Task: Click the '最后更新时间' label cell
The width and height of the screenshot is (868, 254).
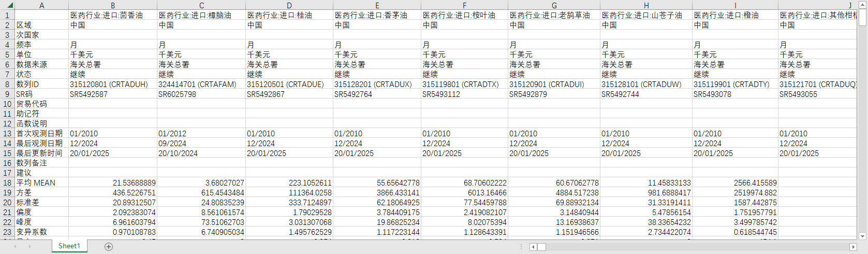Action: click(x=41, y=153)
